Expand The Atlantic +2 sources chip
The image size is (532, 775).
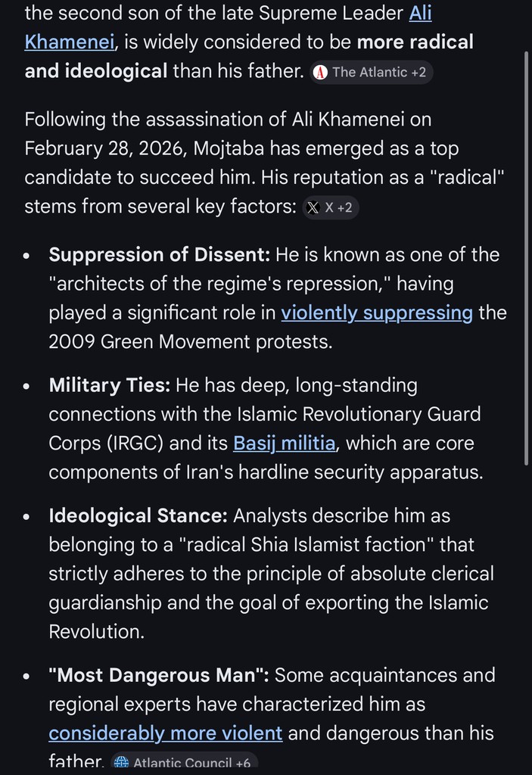pos(373,73)
